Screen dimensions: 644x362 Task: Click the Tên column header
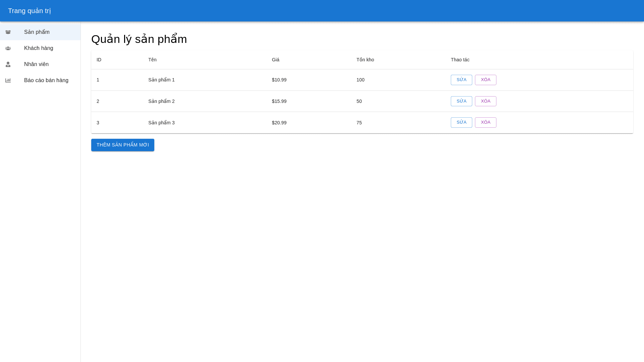(x=152, y=60)
